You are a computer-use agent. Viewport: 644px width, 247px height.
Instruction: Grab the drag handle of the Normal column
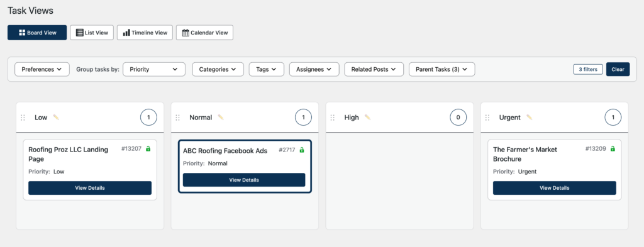coord(178,118)
